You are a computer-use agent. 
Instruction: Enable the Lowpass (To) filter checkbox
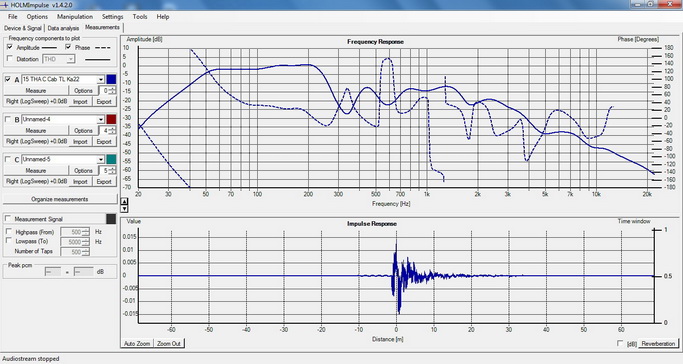tap(9, 241)
